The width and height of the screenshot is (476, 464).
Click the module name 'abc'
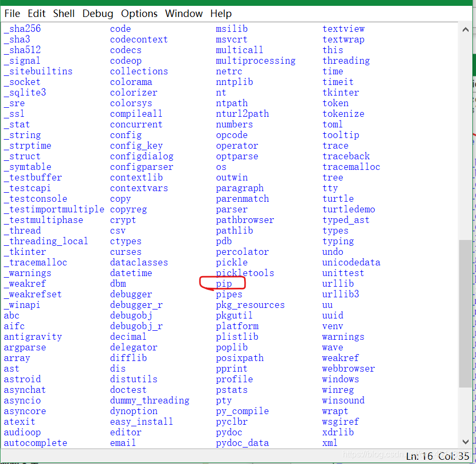coord(12,315)
